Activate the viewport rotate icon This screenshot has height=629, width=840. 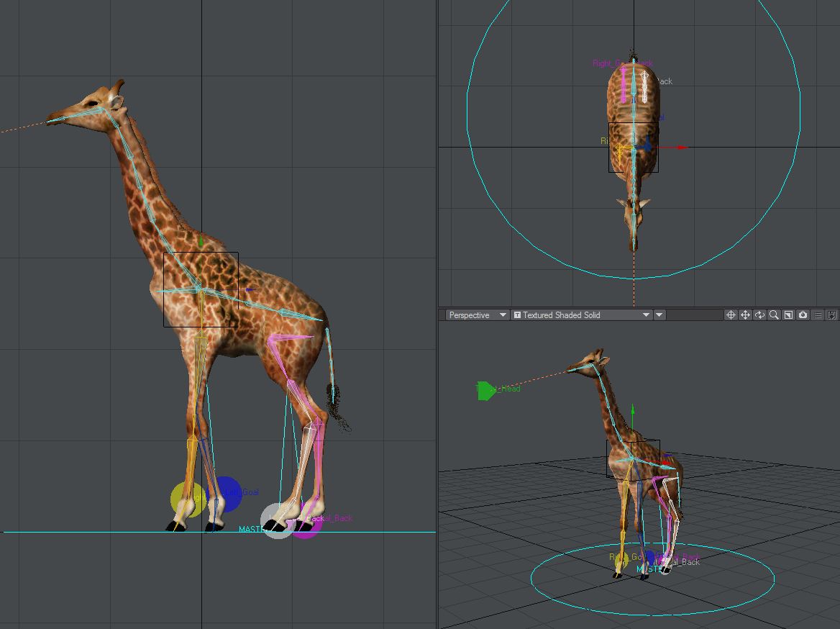[x=759, y=314]
